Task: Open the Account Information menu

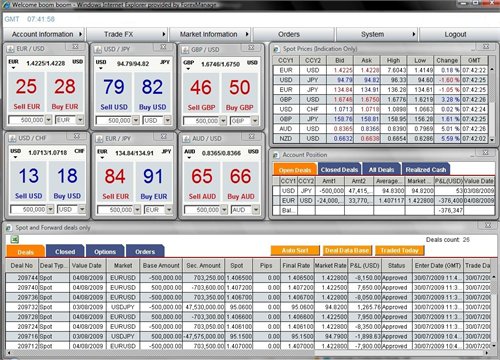Action: click(x=44, y=34)
